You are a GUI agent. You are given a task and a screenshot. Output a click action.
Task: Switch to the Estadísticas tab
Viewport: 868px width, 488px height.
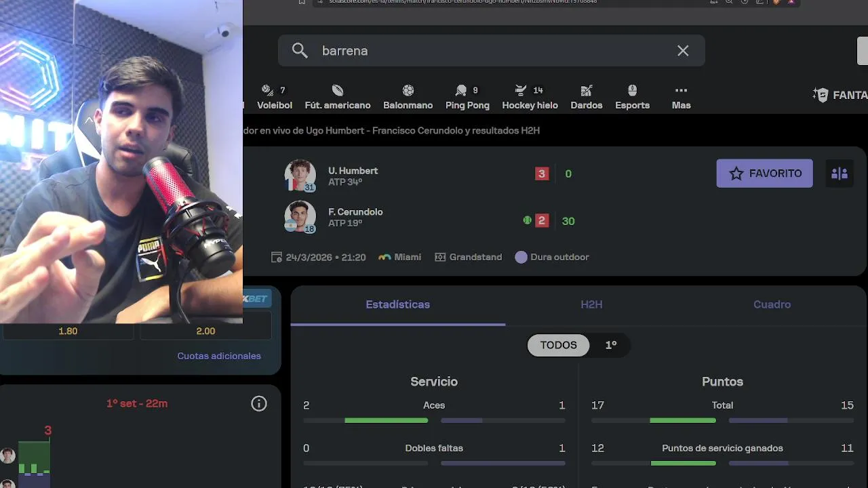(397, 305)
